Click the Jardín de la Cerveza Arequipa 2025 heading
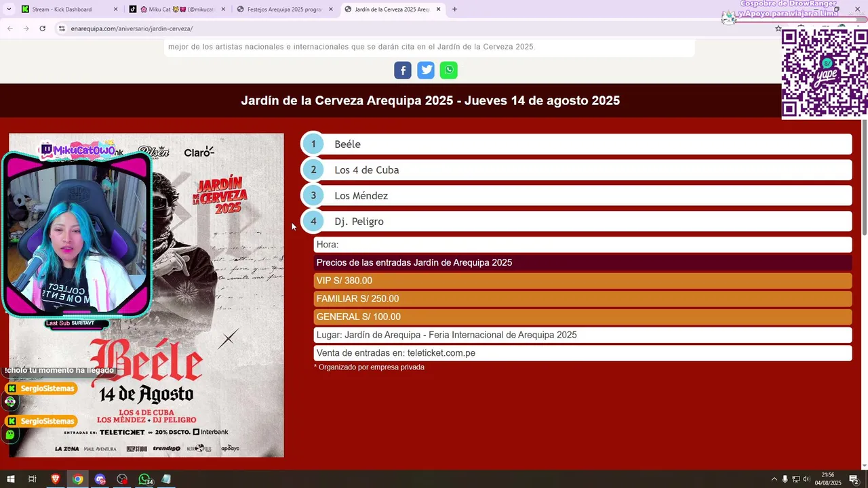The width and height of the screenshot is (868, 488). pyautogui.click(x=430, y=101)
